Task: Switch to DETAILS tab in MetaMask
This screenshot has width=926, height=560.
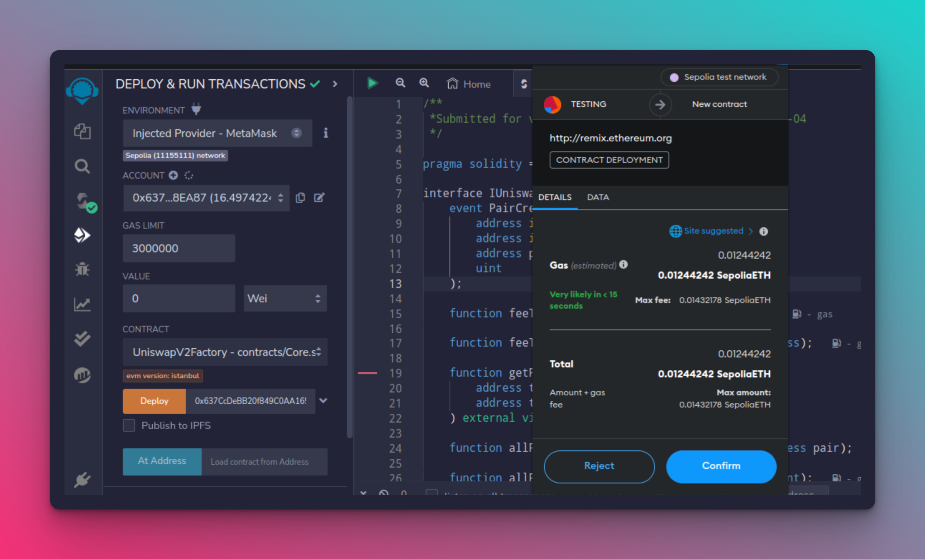Action: [x=555, y=197]
